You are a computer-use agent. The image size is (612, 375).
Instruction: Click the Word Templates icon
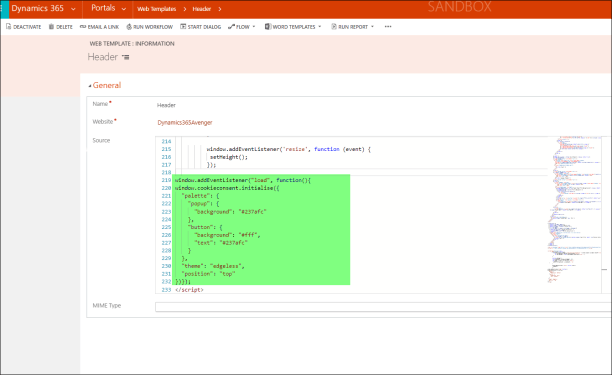(x=268, y=27)
